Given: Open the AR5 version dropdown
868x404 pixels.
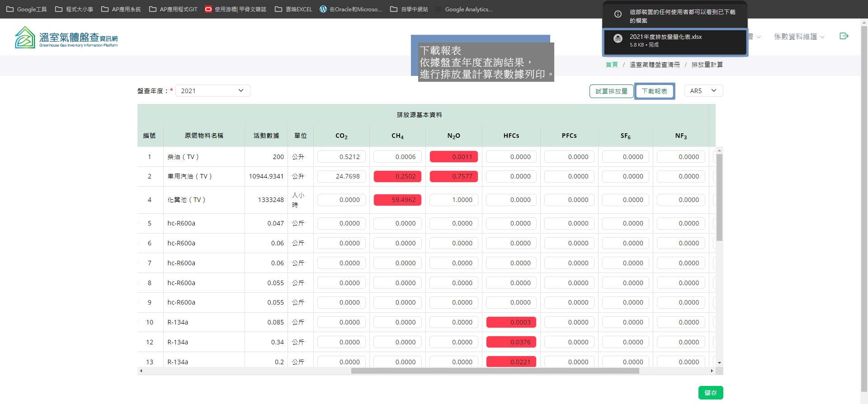Looking at the screenshot, I should click(x=703, y=91).
